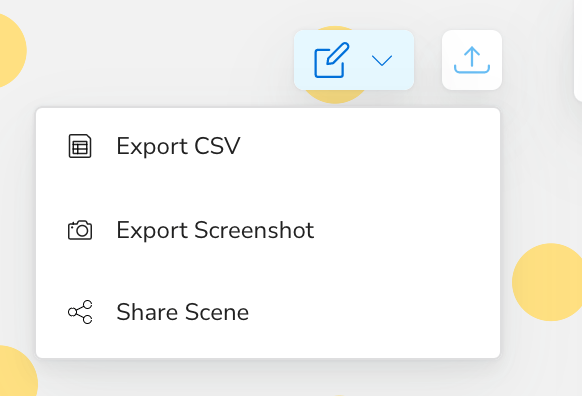582x396 pixels.
Task: Click the tiny yellow dot at the bottom edge
Action: tap(339, 395)
